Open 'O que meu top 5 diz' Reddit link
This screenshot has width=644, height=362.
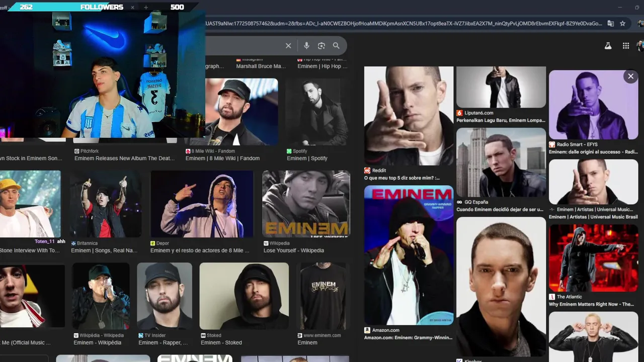point(402,178)
